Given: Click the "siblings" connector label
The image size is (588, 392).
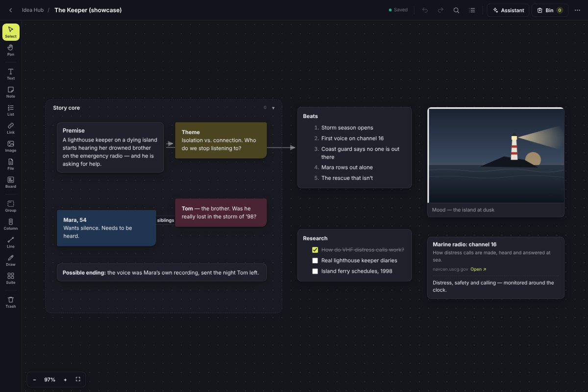Looking at the screenshot, I should [166, 220].
